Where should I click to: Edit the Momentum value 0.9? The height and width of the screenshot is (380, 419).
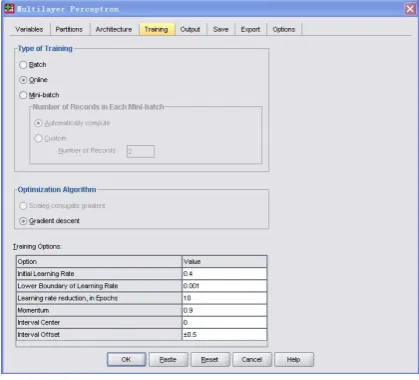pos(224,310)
